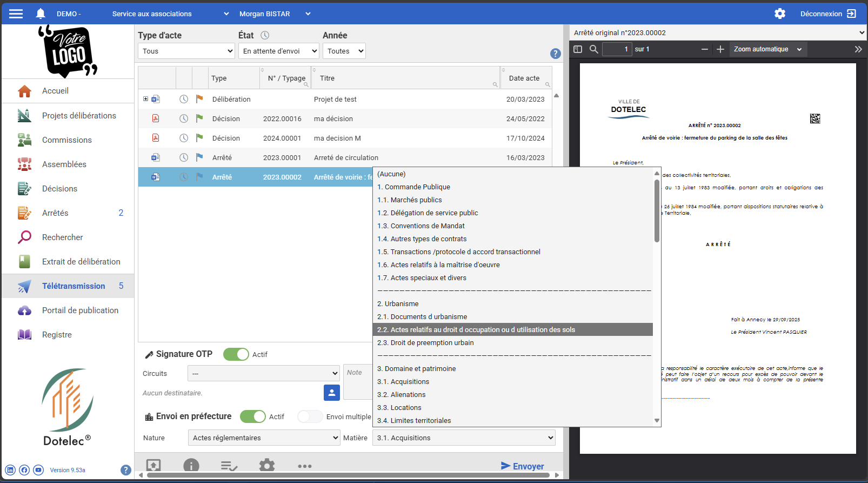The image size is (868, 483).
Task: Click the add recipient person icon
Action: tap(331, 393)
